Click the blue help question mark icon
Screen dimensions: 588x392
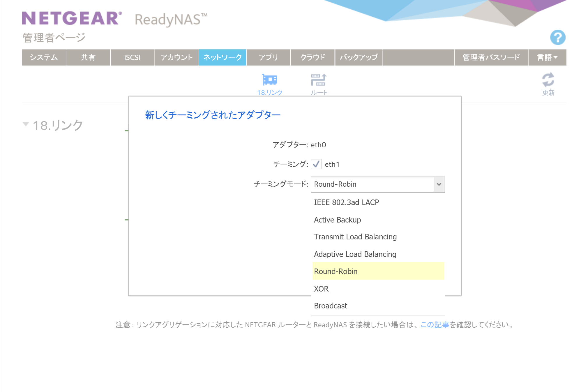tap(557, 38)
